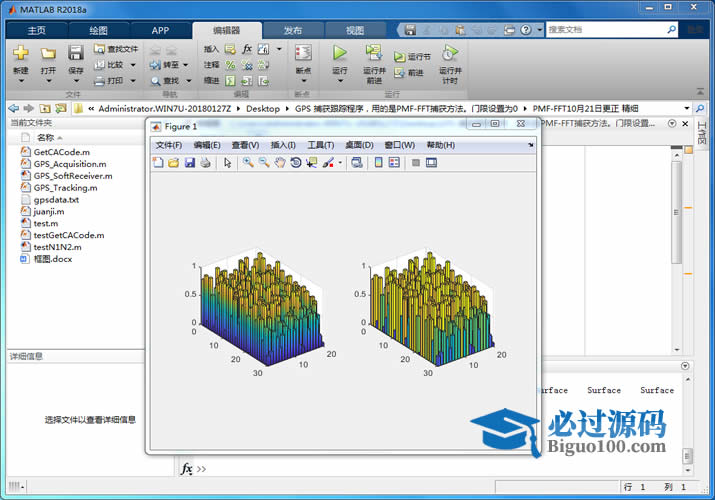This screenshot has height=500, width=715.
Task: Select 框图.docx in file list
Action: [52, 259]
